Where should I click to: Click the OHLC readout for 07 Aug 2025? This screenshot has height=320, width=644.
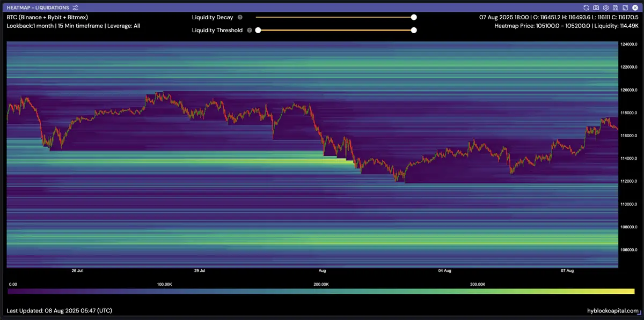pos(559,17)
